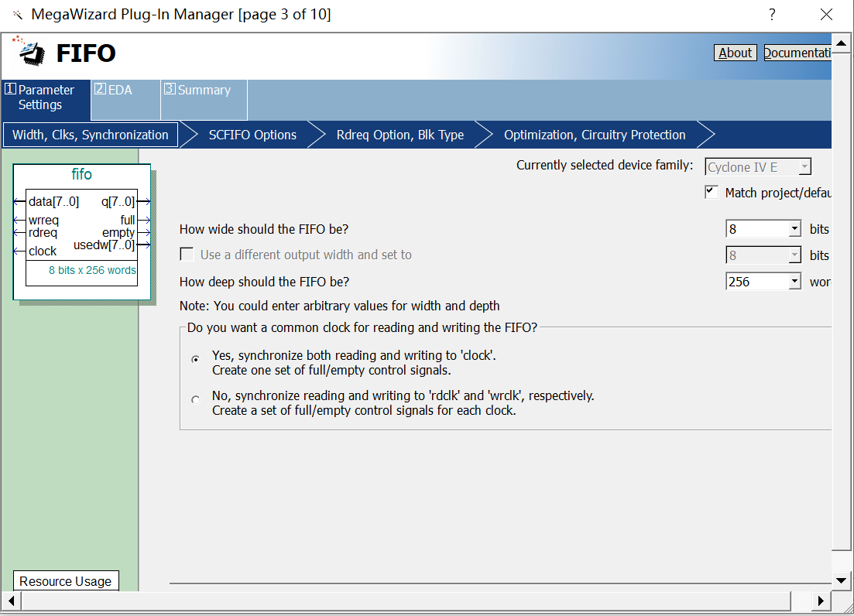854x616 pixels.
Task: Go to SCFIFO Options step
Action: click(252, 135)
